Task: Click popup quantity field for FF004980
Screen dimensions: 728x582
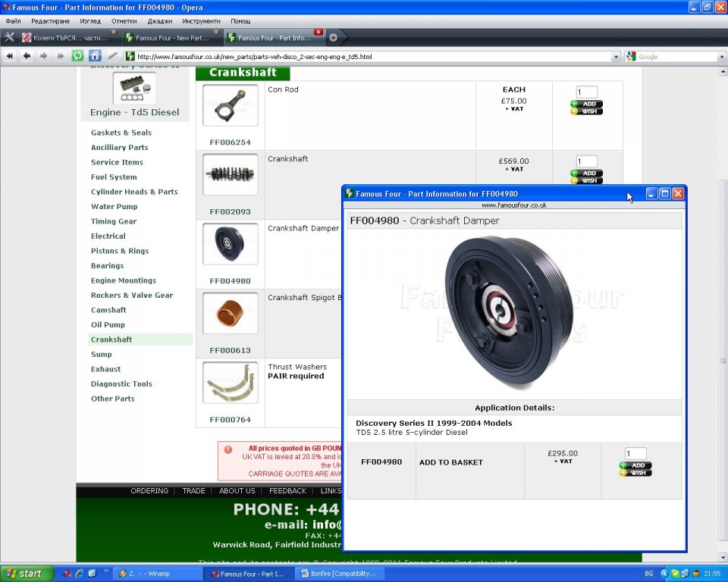Action: 635,453
